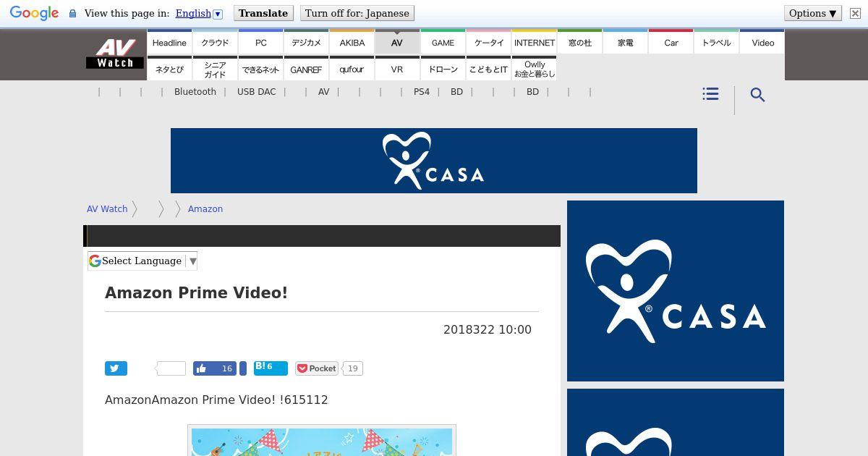The height and width of the screenshot is (456, 868).
Task: Open the site search magnifier icon
Action: pyautogui.click(x=757, y=95)
